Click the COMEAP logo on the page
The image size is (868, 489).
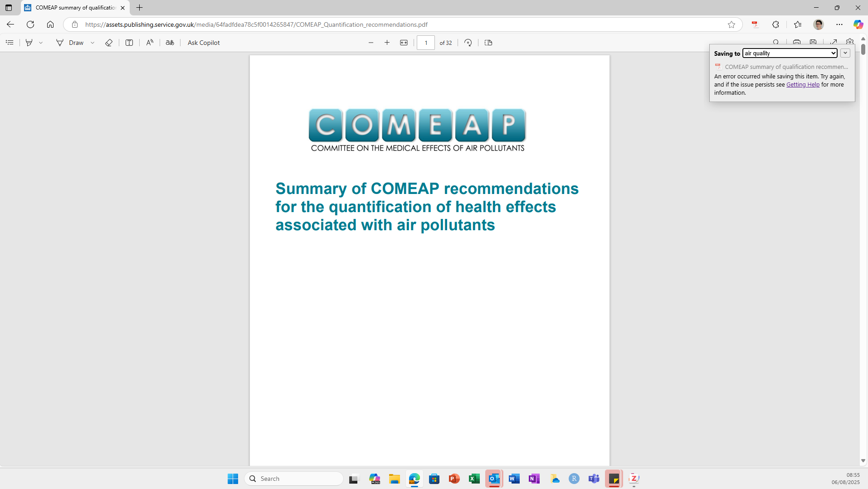[417, 130]
